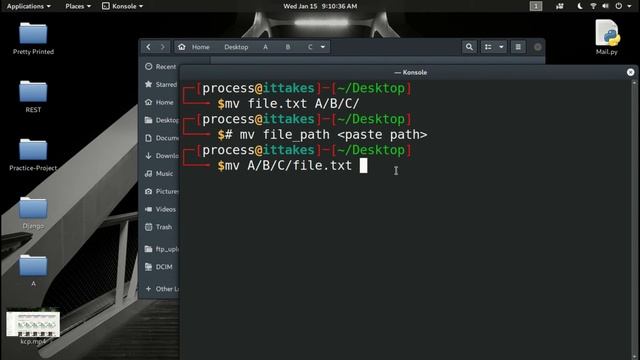Click the night light moon icon

pos(580,6)
